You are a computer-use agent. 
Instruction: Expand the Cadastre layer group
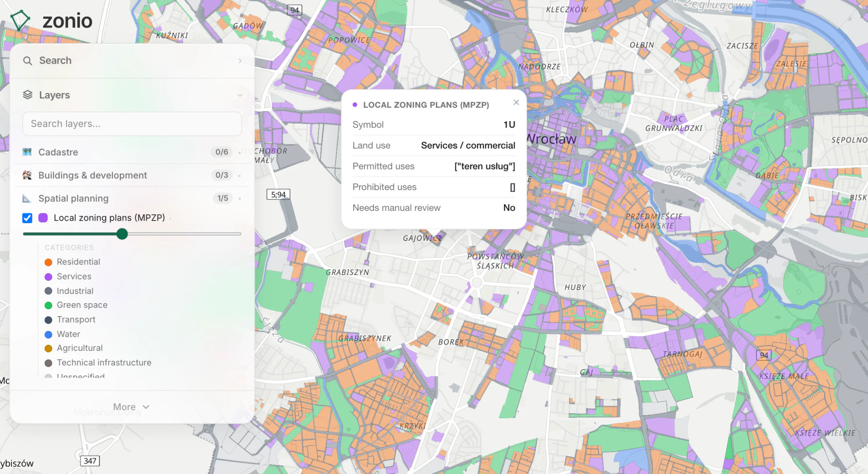240,153
